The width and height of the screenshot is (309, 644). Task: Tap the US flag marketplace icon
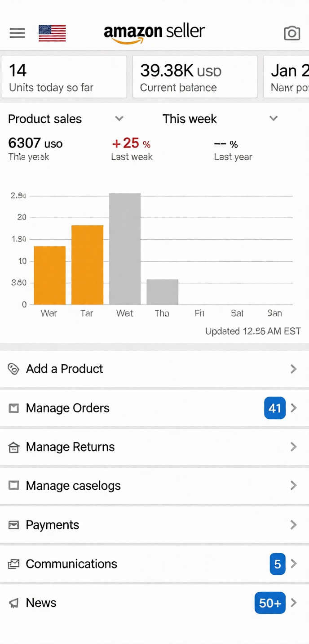[52, 33]
